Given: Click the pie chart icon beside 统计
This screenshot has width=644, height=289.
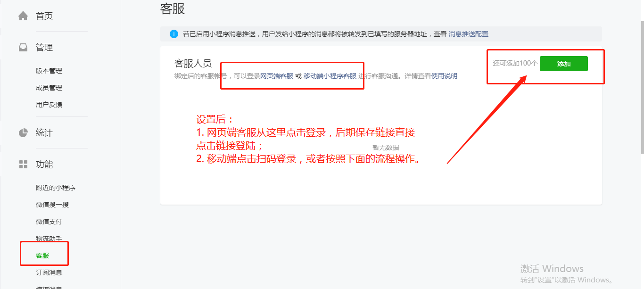Looking at the screenshot, I should click(x=23, y=133).
